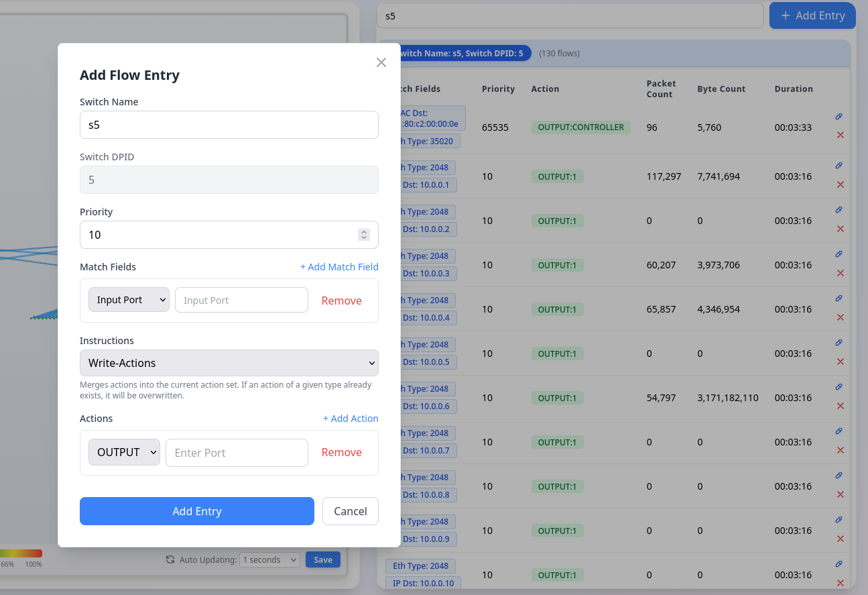Click the Add Match Field link
Viewport: 868px width, 595px height.
339,266
